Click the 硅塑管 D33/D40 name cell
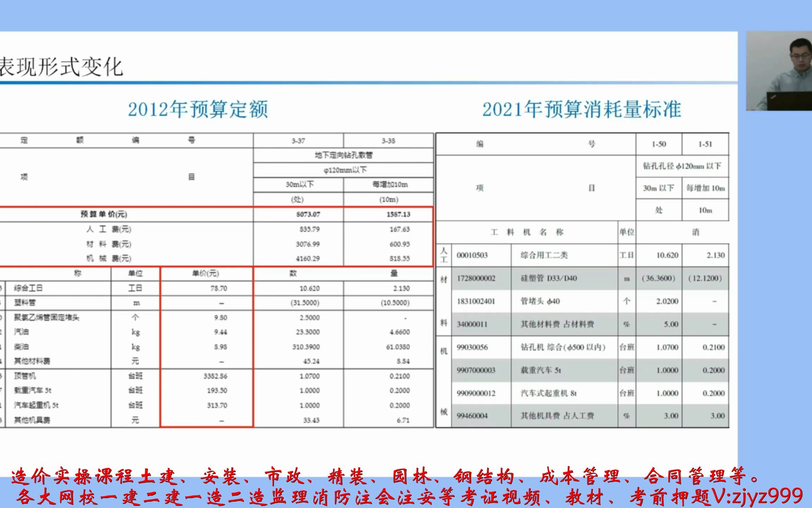 pos(549,278)
